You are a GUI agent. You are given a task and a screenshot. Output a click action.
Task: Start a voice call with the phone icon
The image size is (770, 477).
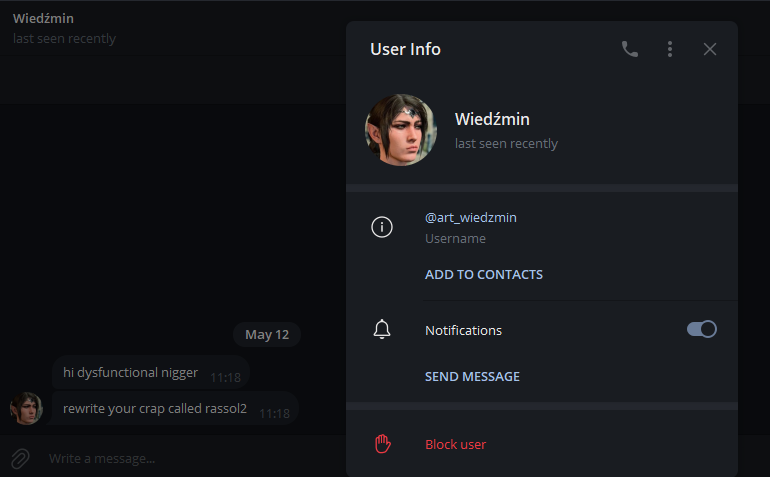coord(630,49)
